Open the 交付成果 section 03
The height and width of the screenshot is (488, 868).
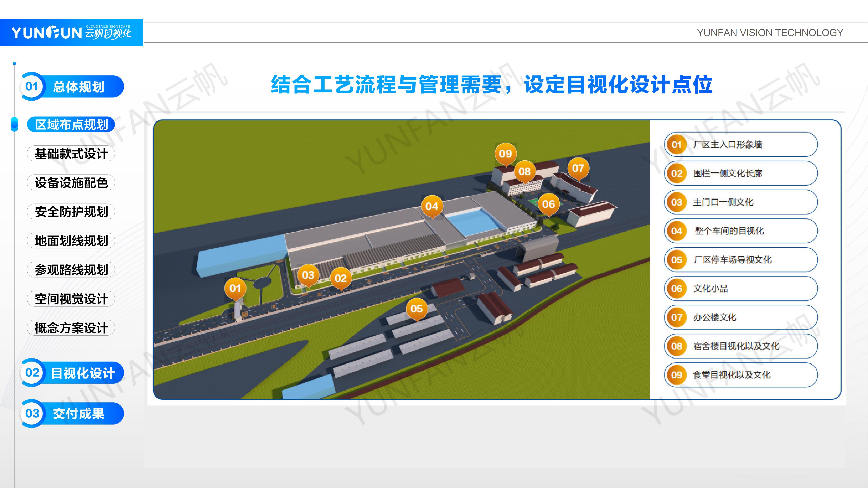[x=72, y=414]
